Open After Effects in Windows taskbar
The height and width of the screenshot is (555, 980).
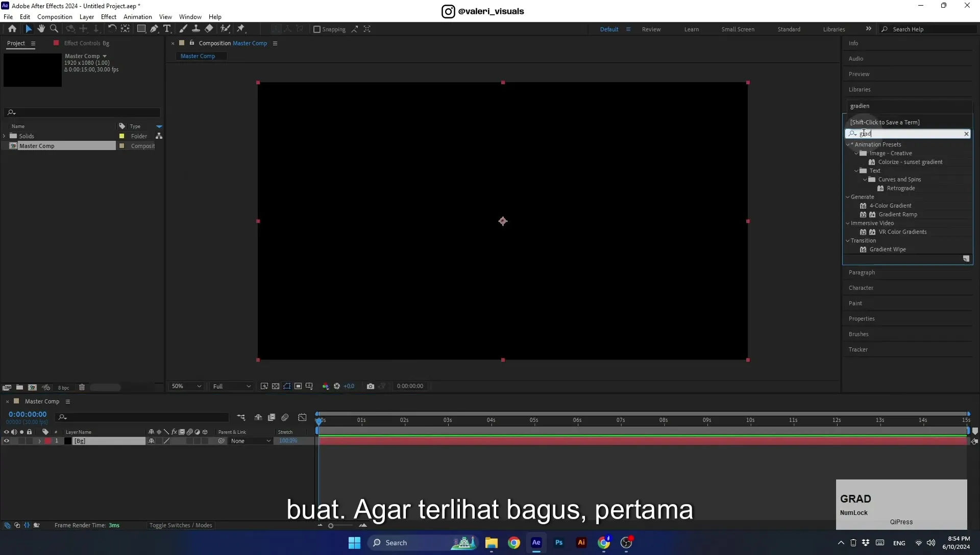pyautogui.click(x=536, y=543)
